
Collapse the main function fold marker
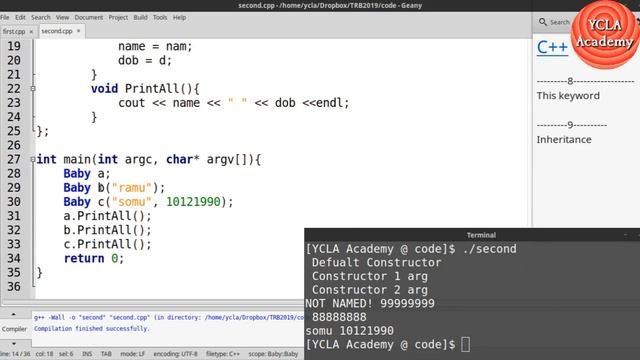point(33,160)
